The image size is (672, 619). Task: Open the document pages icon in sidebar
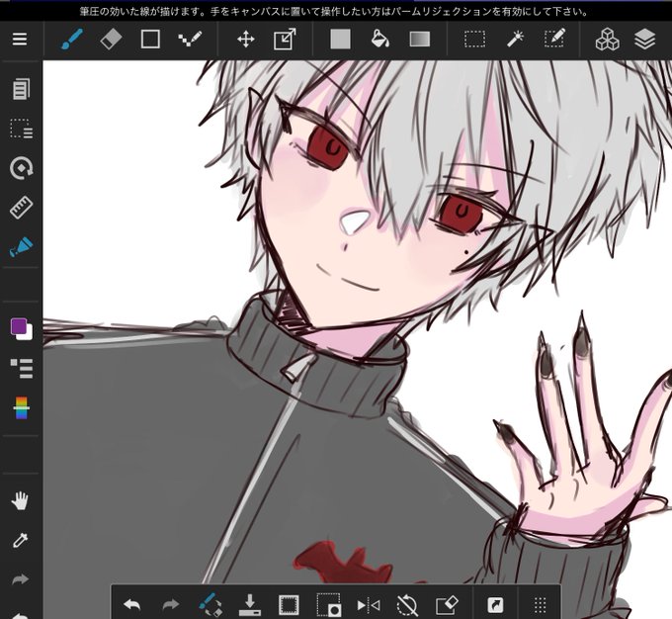pyautogui.click(x=22, y=89)
